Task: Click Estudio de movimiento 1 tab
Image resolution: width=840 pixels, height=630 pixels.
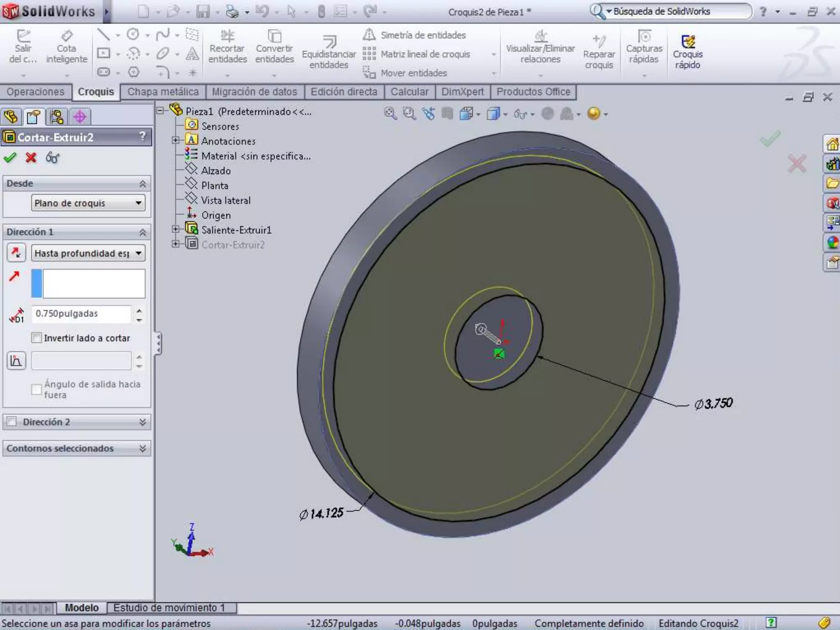Action: tap(169, 607)
